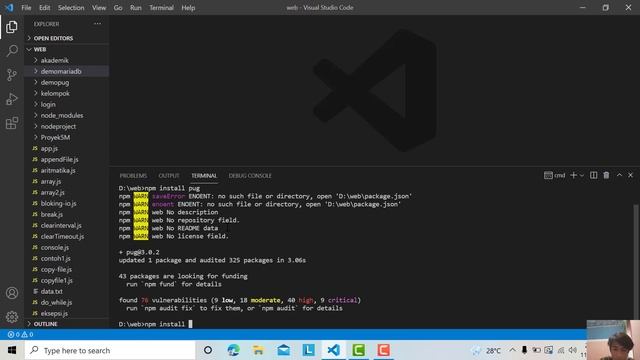Screen dimensions: 640x360
Task: Open Microsoft Edge from taskbar
Action: 233,350
